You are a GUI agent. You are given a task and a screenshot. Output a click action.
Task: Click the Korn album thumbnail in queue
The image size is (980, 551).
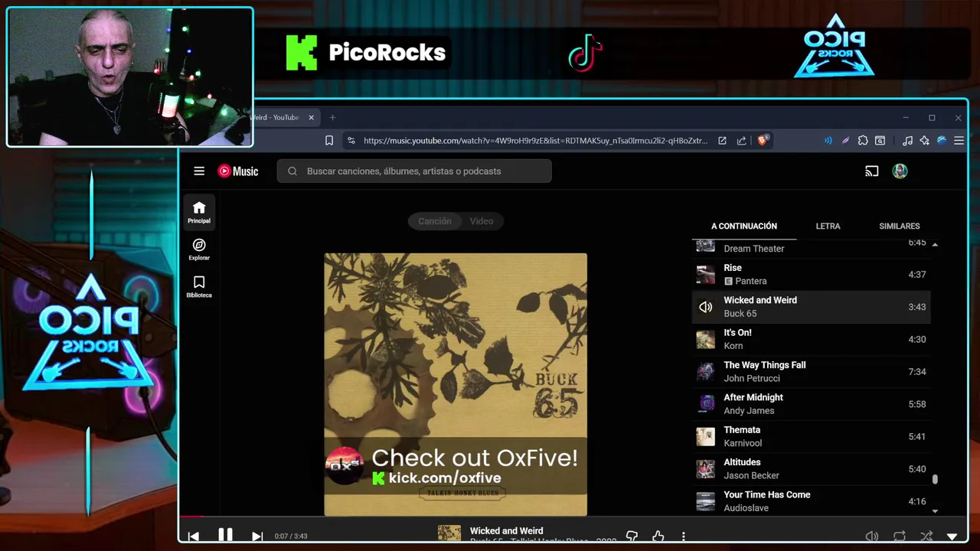click(x=705, y=339)
